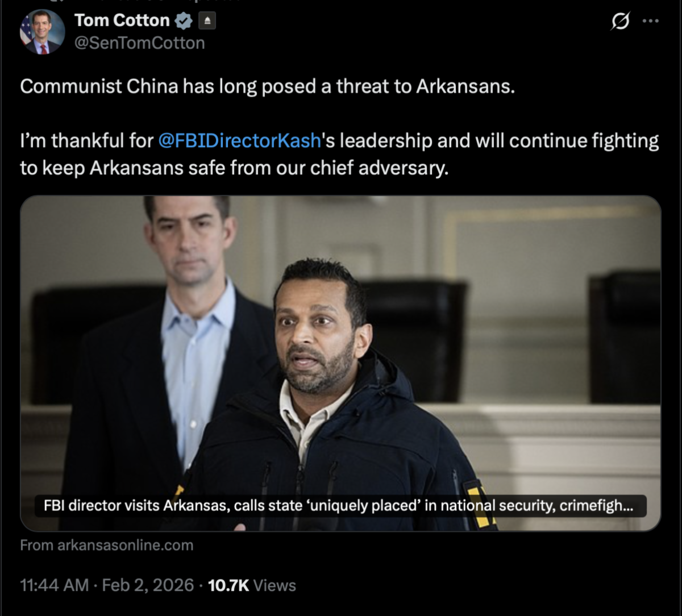Open the three-dot more options menu
Screen dimensions: 682x616
[x=651, y=21]
